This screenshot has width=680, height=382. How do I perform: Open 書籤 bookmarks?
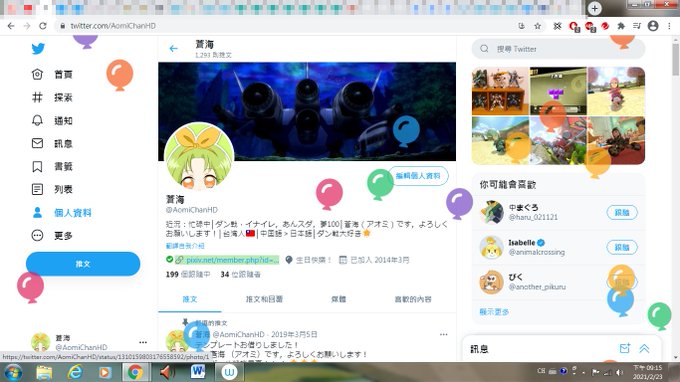pyautogui.click(x=52, y=167)
